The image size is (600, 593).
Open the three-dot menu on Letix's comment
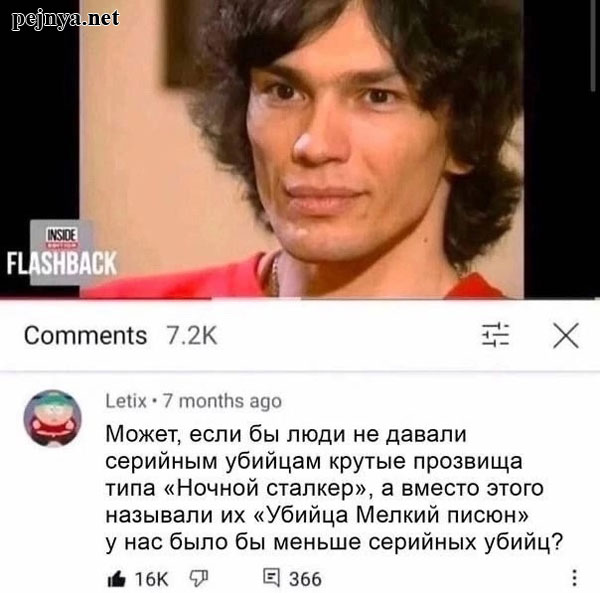point(574,578)
